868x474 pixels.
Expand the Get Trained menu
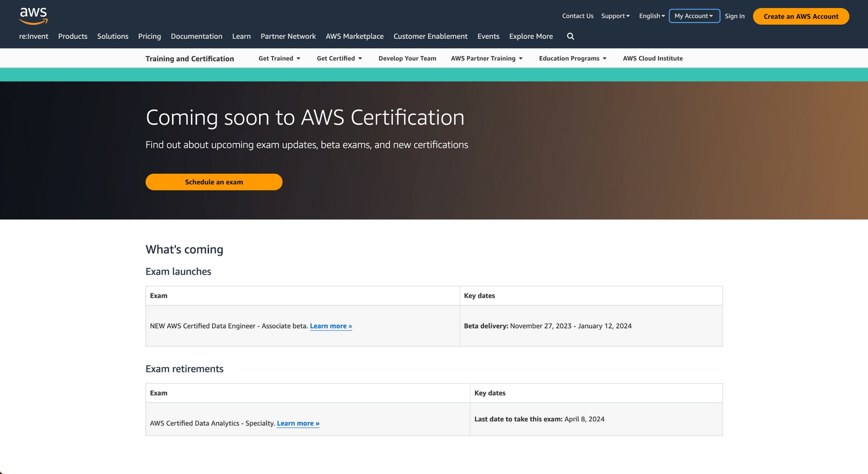click(280, 58)
